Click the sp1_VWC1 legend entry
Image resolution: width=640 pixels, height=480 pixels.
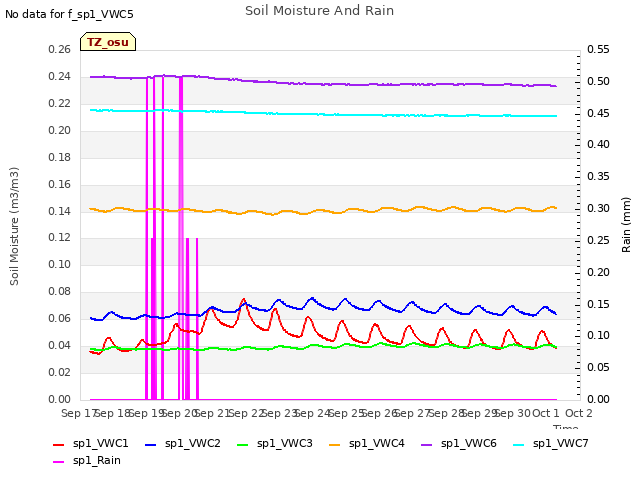91,443
